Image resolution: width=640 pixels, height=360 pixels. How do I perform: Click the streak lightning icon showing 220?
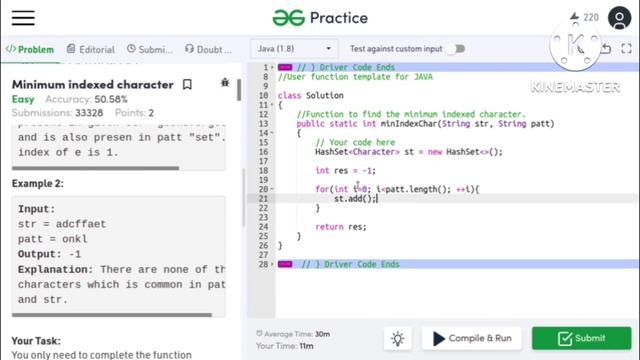tap(575, 17)
